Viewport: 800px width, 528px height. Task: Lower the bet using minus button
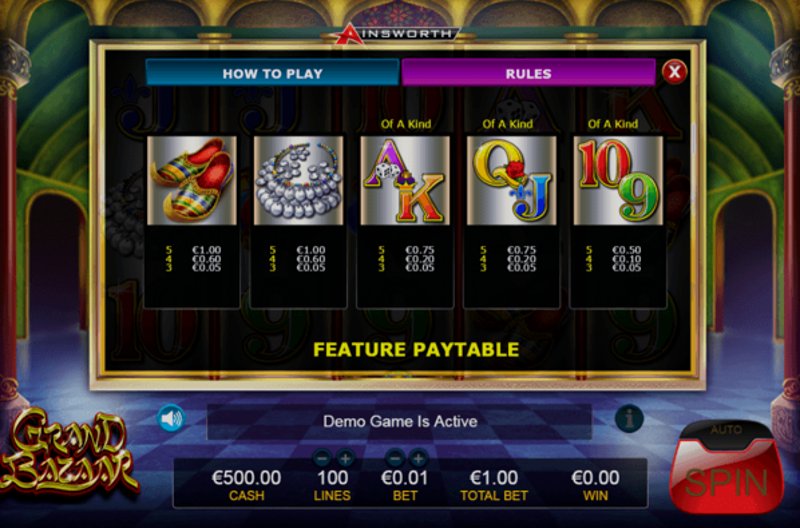coord(394,459)
